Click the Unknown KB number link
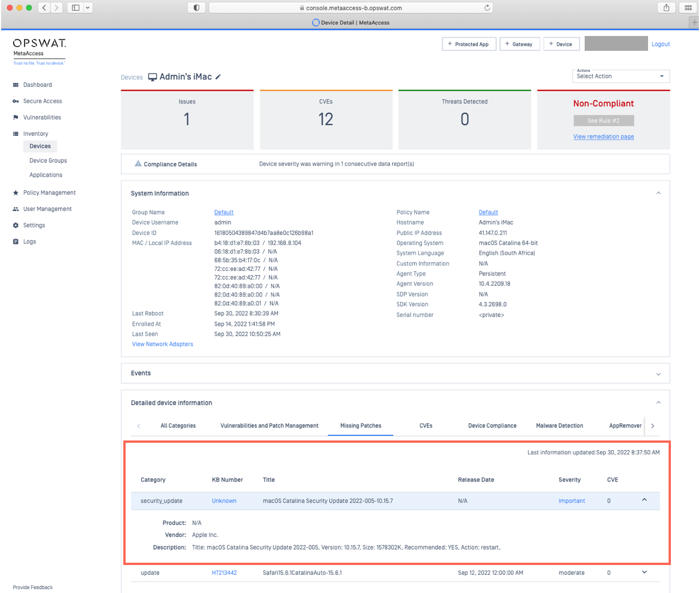This screenshot has height=593, width=700. coord(224,501)
